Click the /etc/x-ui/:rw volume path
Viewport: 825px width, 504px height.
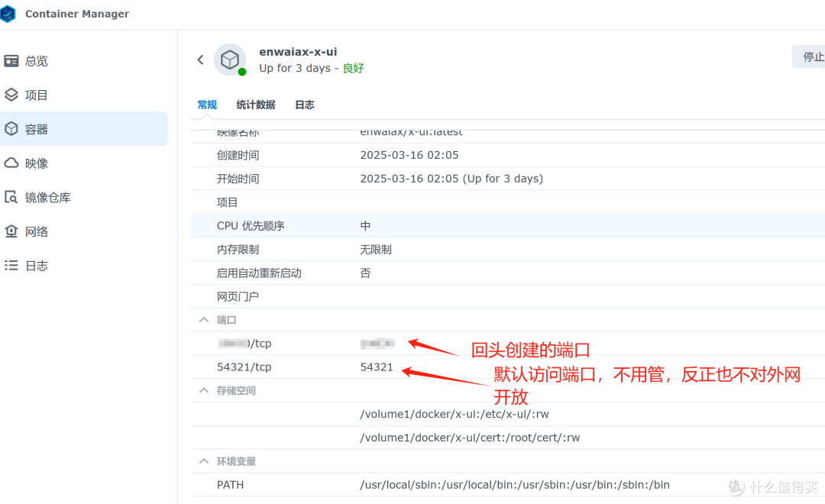tap(455, 415)
